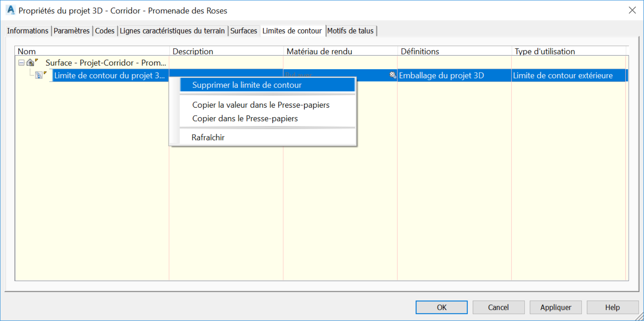The height and width of the screenshot is (321, 644).
Task: Choose Supprimer la limite de contour
Action: tap(267, 85)
